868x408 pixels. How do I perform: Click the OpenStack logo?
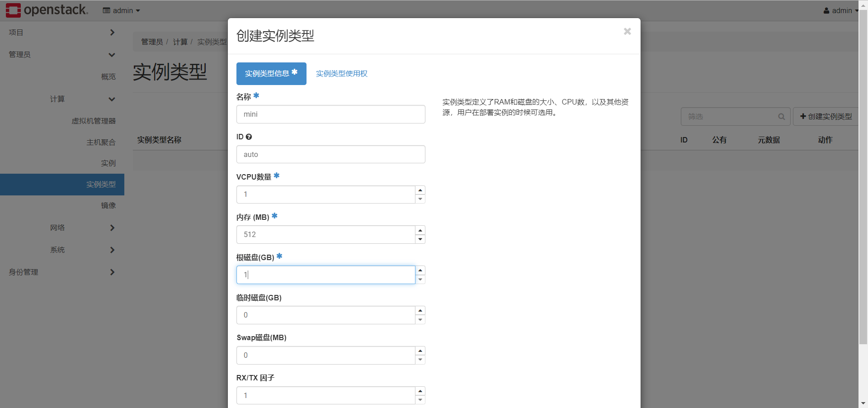pos(47,10)
